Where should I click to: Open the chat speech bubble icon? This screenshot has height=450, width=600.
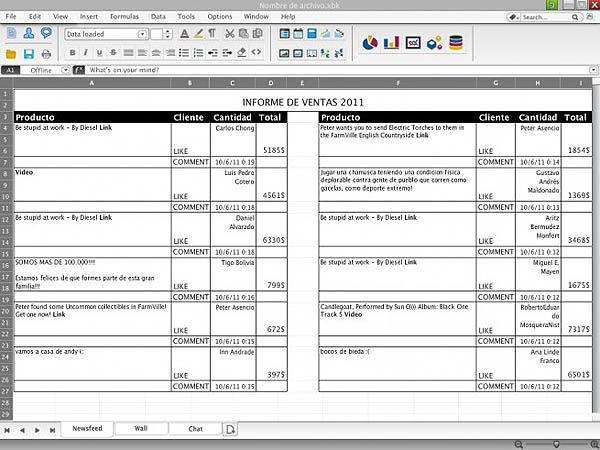[46, 33]
